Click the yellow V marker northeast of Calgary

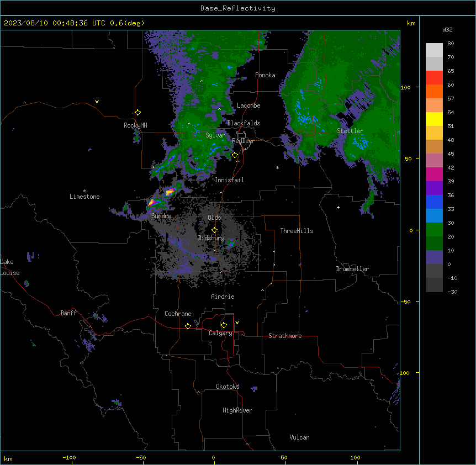pos(237,323)
